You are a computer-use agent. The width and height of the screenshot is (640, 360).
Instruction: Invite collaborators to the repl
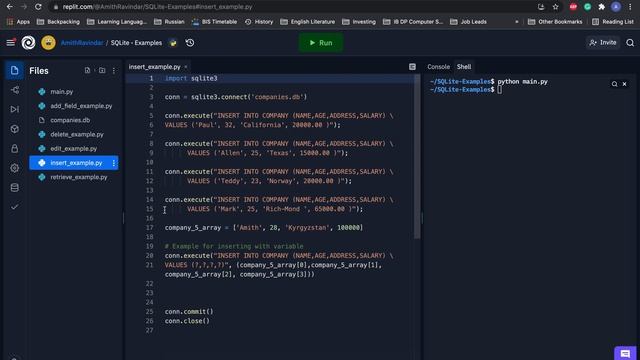tap(603, 42)
